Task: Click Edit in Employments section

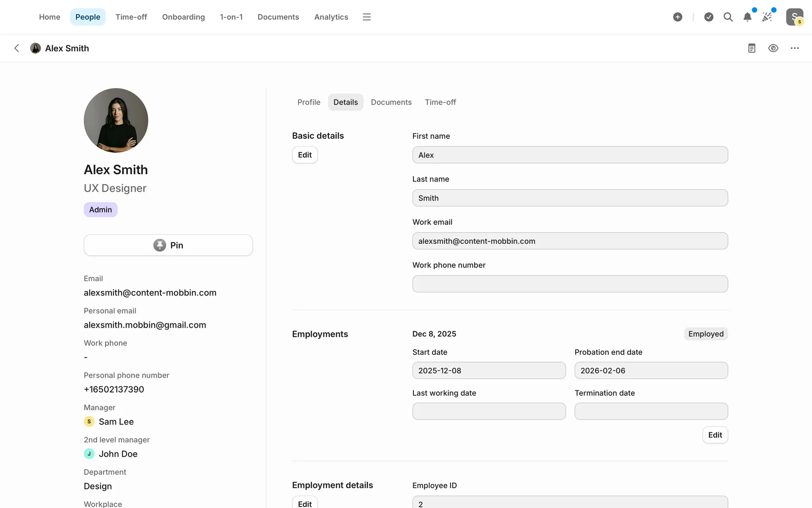Action: 715,435
